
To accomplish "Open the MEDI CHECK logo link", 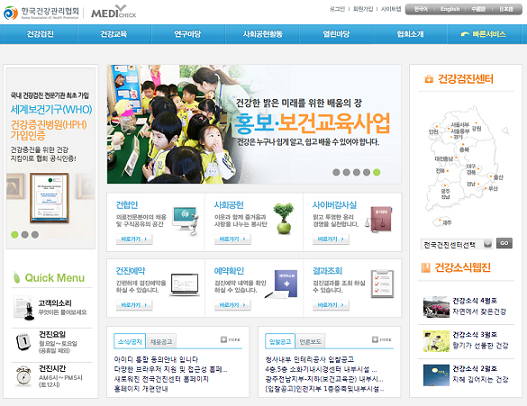I will click(114, 12).
